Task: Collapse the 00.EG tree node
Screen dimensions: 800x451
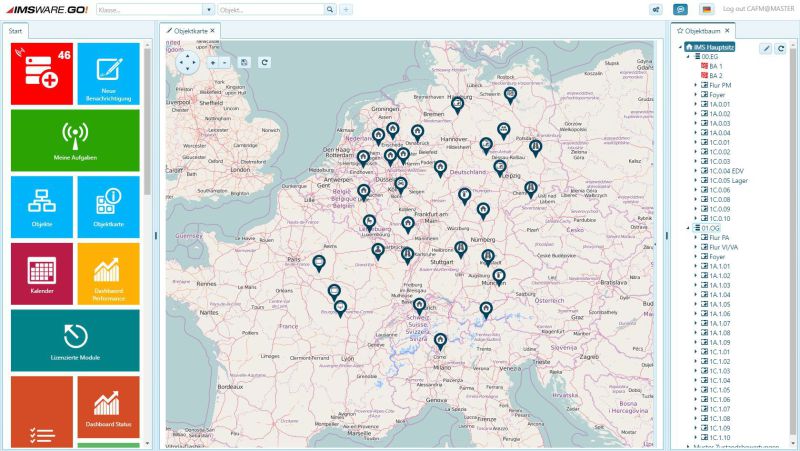Action: tap(687, 57)
